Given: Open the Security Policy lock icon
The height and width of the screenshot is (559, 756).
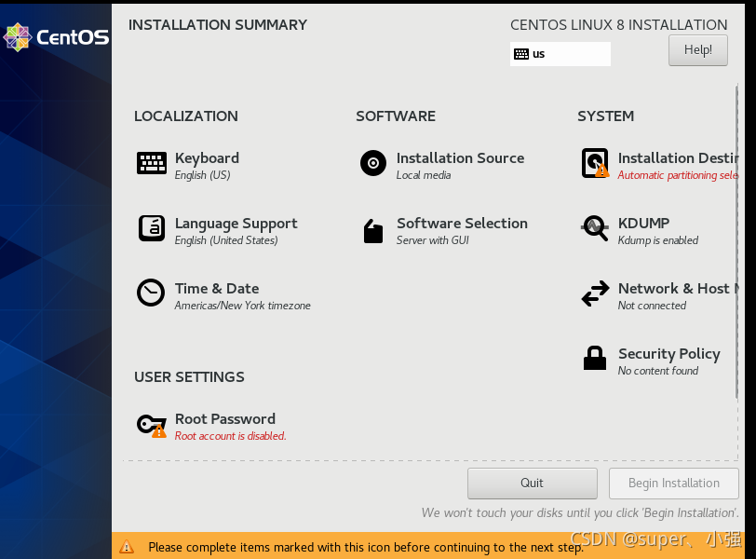Looking at the screenshot, I should click(x=595, y=358).
